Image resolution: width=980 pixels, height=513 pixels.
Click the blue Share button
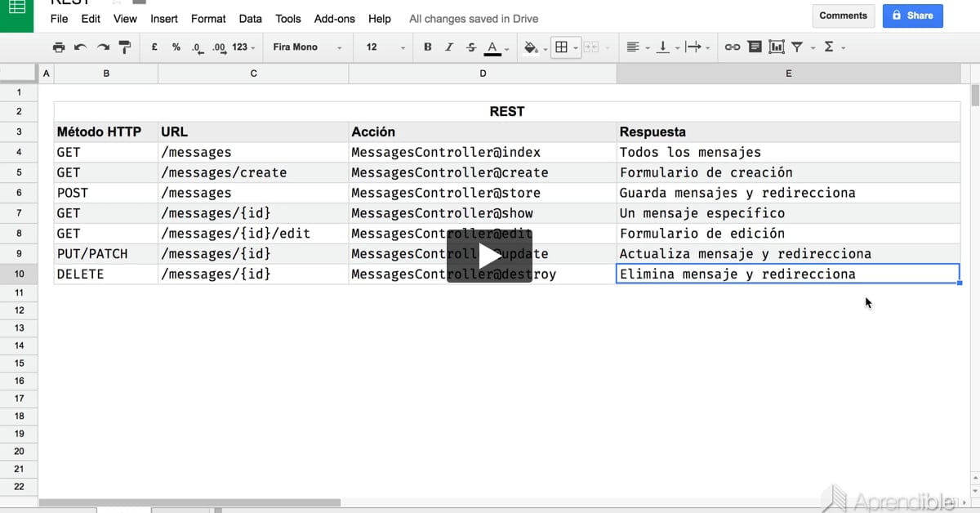coord(912,16)
